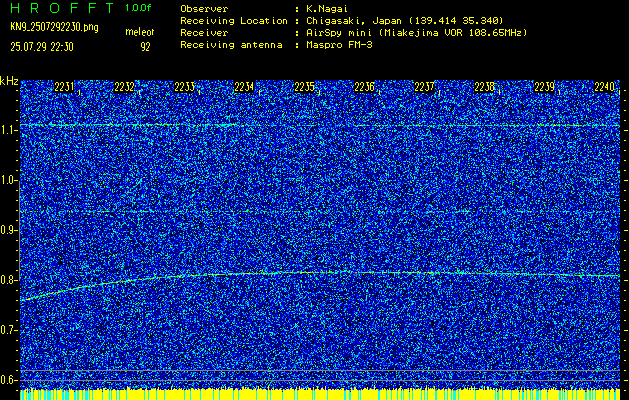Click time marker 2236
Screen dimensions: 629x400
click(x=365, y=87)
